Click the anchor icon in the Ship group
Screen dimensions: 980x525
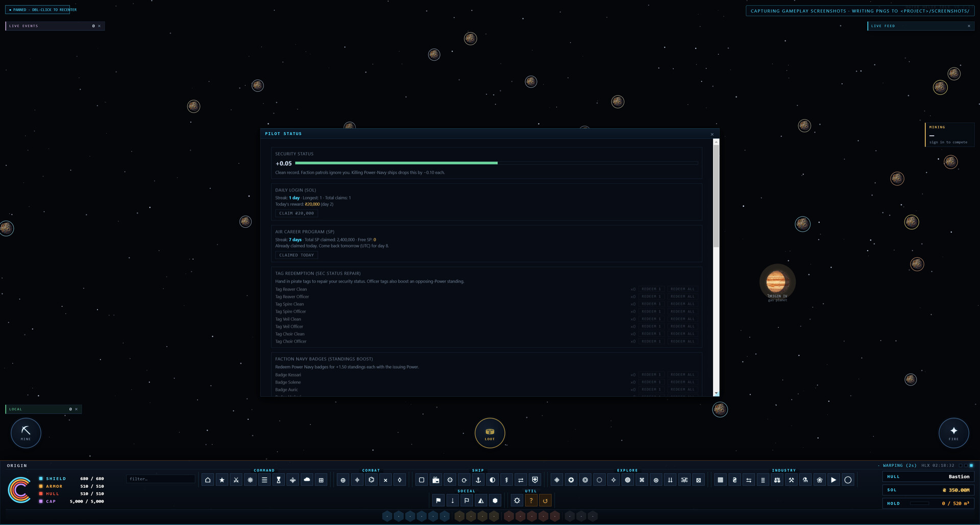point(478,480)
